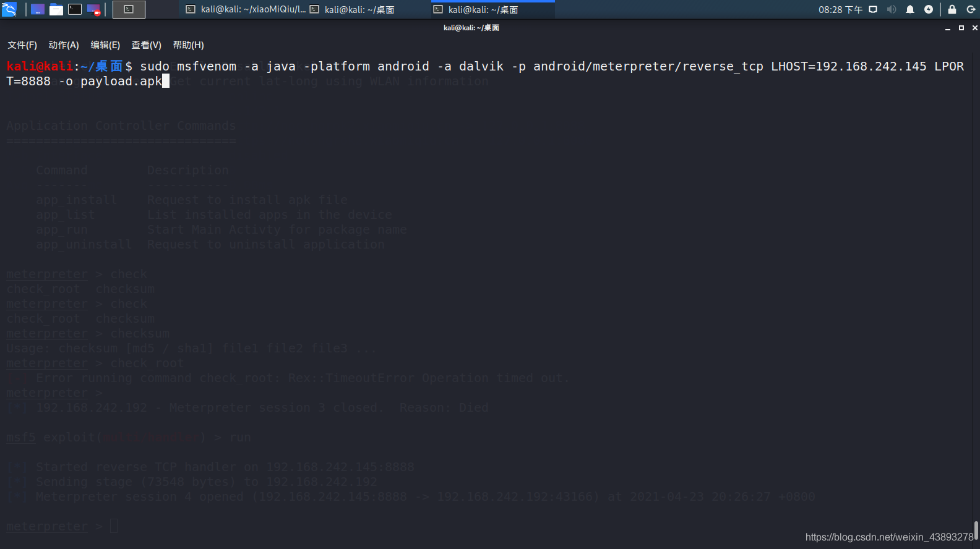
Task: Switch to kali@kali ~/xiaoMiQiu terminal window
Action: 246,9
